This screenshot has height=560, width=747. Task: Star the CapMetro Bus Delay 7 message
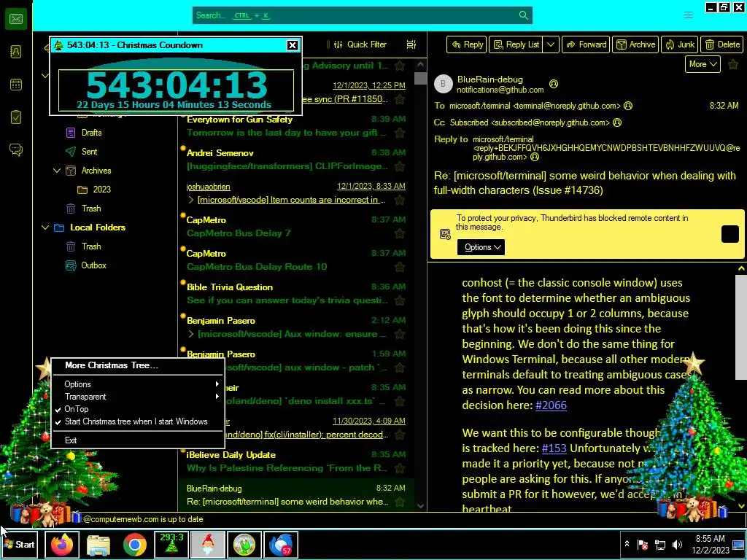coord(400,233)
